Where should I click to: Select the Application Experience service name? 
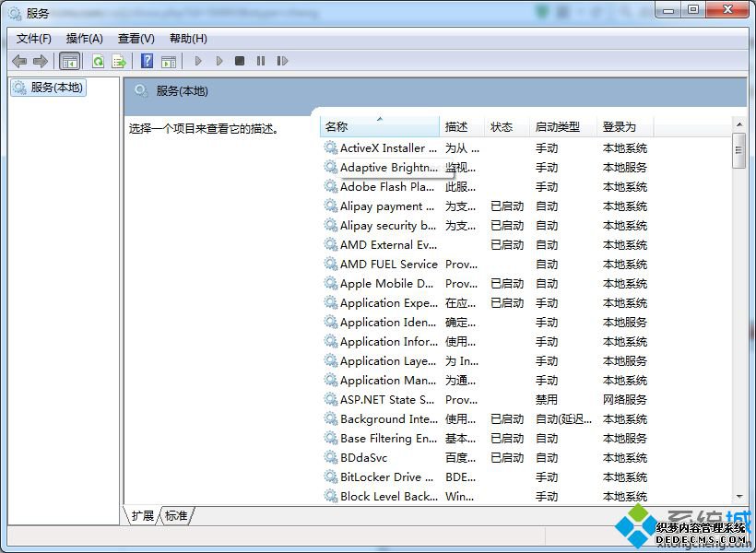pyautogui.click(x=389, y=303)
